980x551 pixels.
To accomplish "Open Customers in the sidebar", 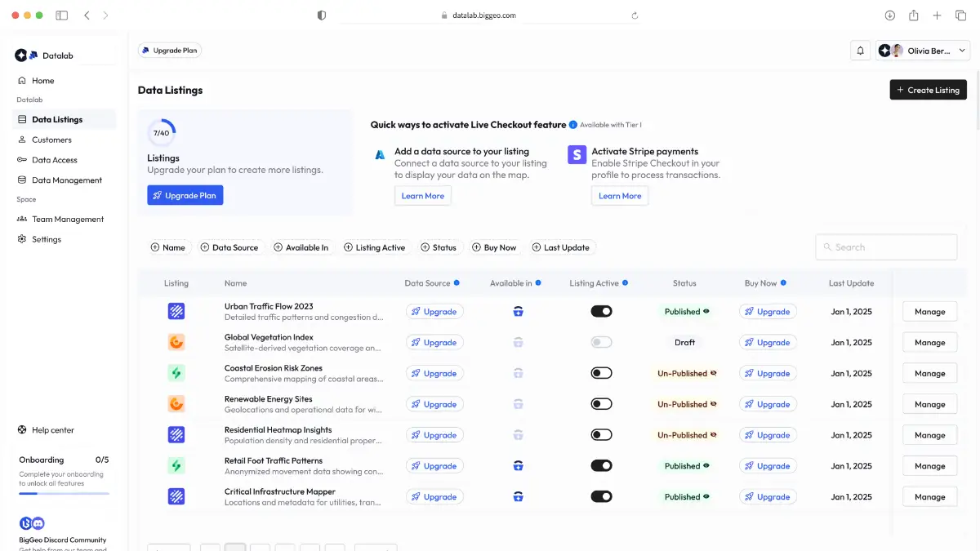I will coord(51,140).
